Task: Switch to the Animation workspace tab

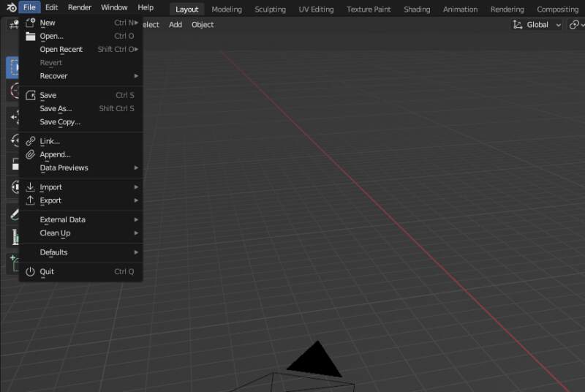Action: [x=460, y=10]
